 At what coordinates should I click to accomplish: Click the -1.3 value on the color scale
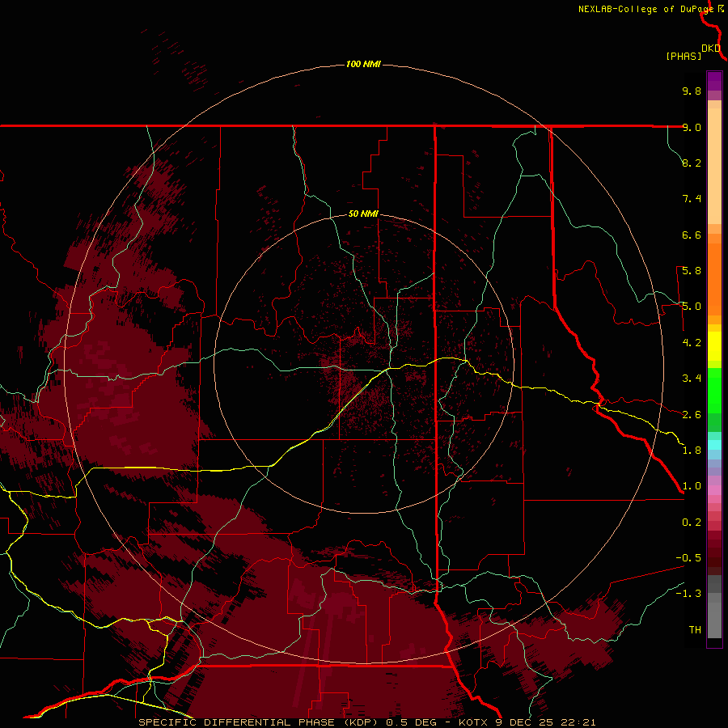tap(688, 594)
